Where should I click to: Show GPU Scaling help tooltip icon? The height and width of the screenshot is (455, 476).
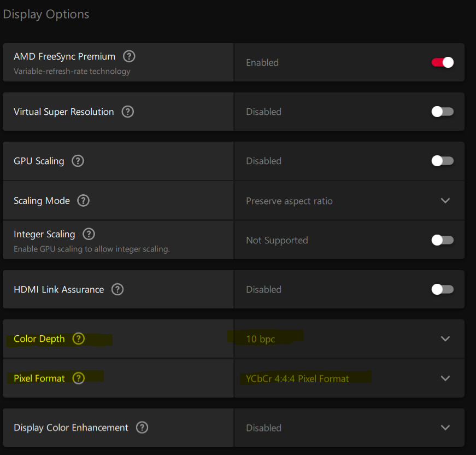point(78,161)
